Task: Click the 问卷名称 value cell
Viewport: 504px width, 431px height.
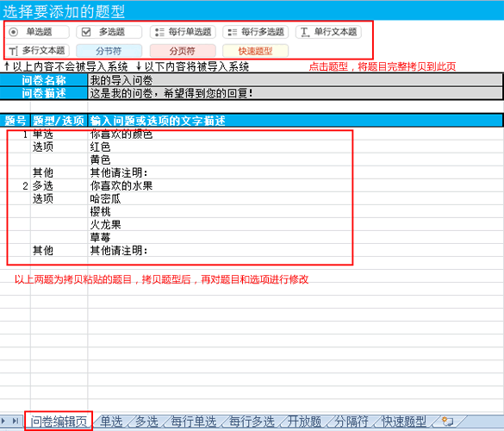Action: point(295,80)
